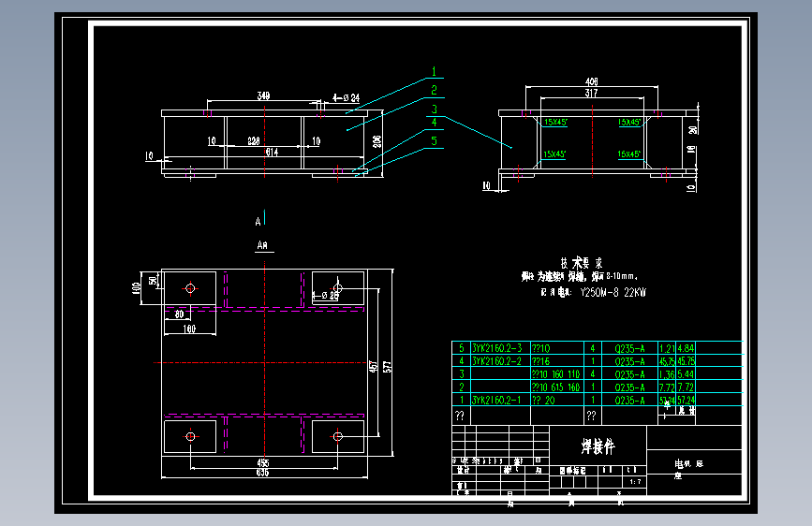Screen dimensions: 812x526
Task: Click the 160 dimension below the pad
Action: pyautogui.click(x=189, y=329)
